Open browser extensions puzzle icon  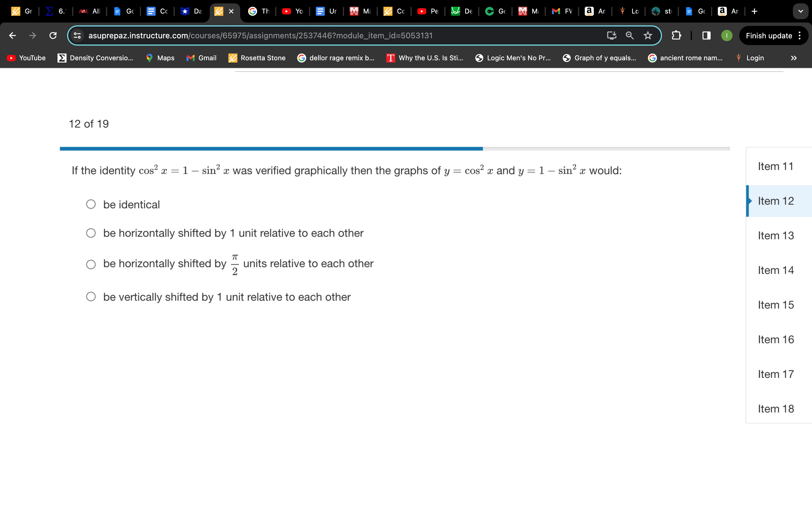pos(676,35)
